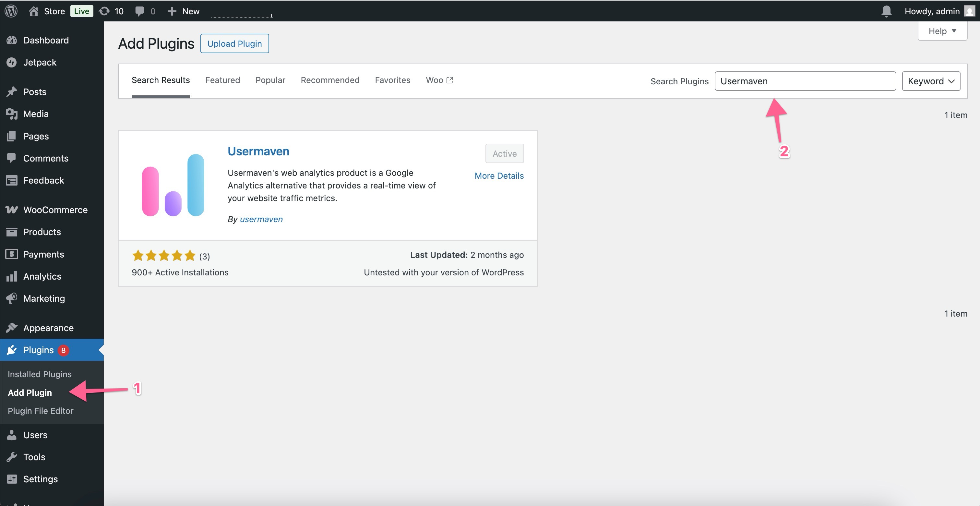Click the WordPress logo in the admin bar
980x506 pixels.
(11, 11)
